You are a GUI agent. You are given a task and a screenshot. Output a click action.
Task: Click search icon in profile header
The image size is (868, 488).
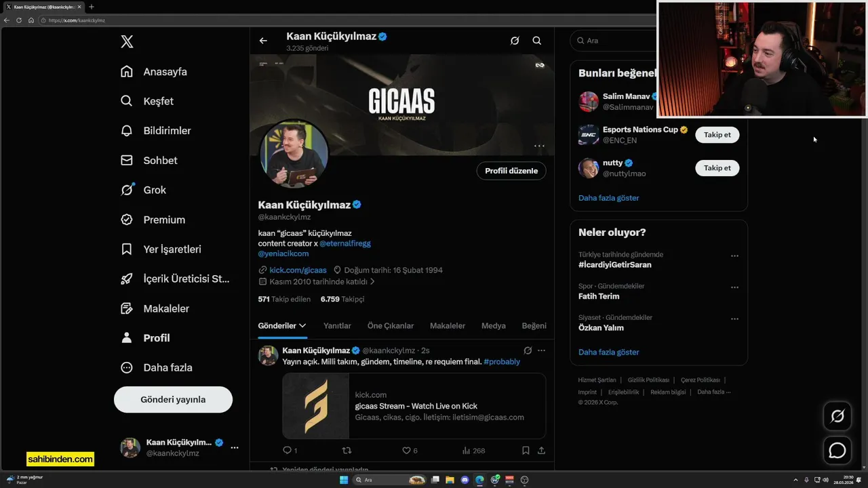point(537,41)
